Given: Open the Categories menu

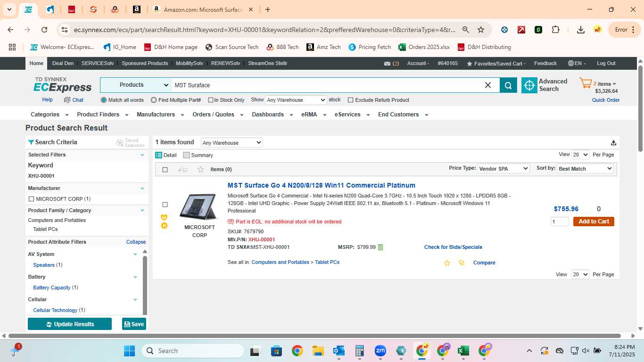Looking at the screenshot, I should (50, 115).
